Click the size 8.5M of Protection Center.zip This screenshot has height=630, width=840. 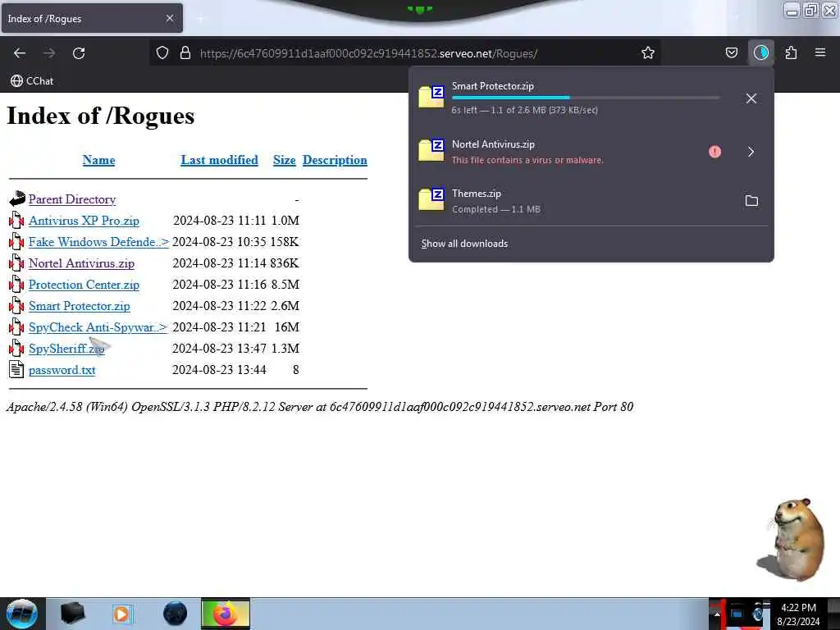[x=285, y=285]
